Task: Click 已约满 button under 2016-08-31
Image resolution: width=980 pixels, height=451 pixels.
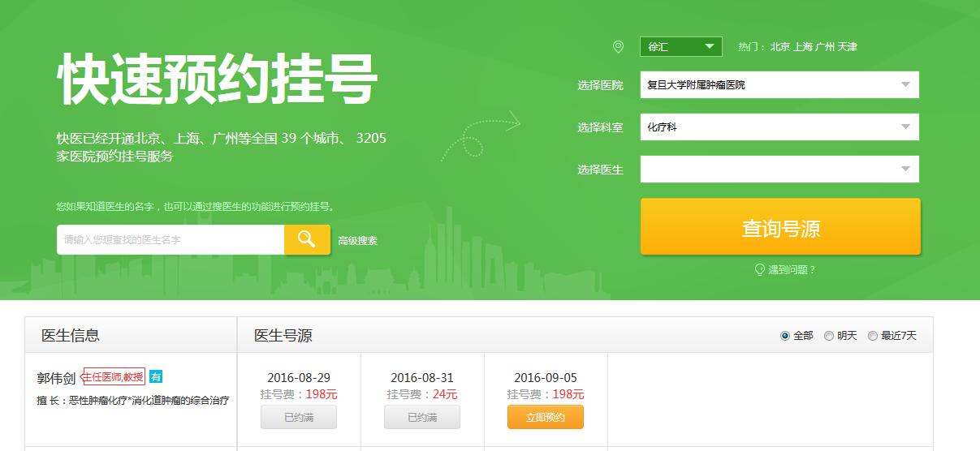Action: [x=422, y=417]
